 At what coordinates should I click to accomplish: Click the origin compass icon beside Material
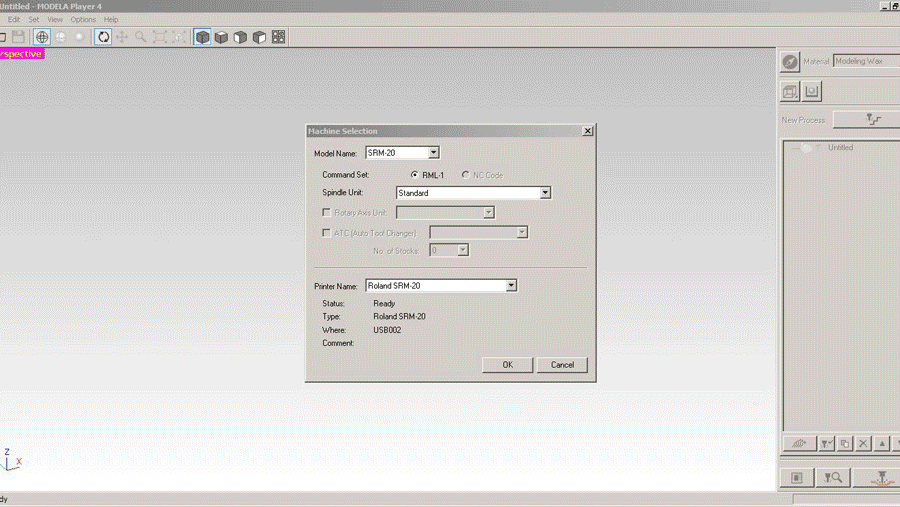(x=790, y=61)
